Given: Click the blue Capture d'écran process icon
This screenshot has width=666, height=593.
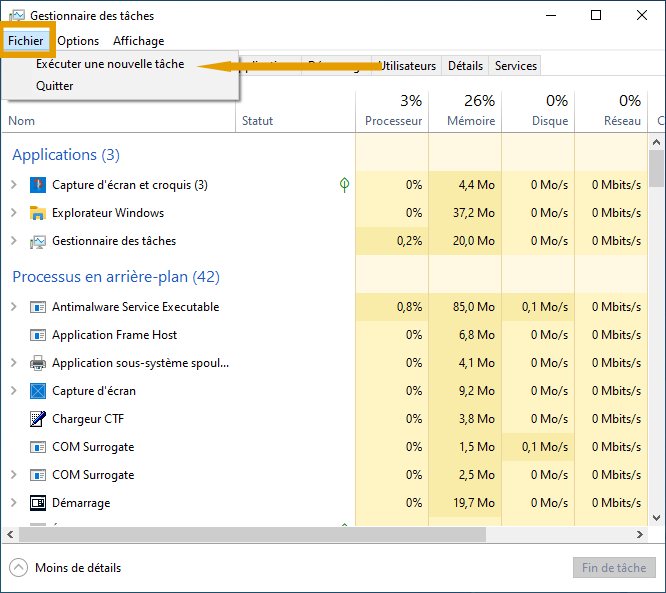Looking at the screenshot, I should [x=38, y=391].
